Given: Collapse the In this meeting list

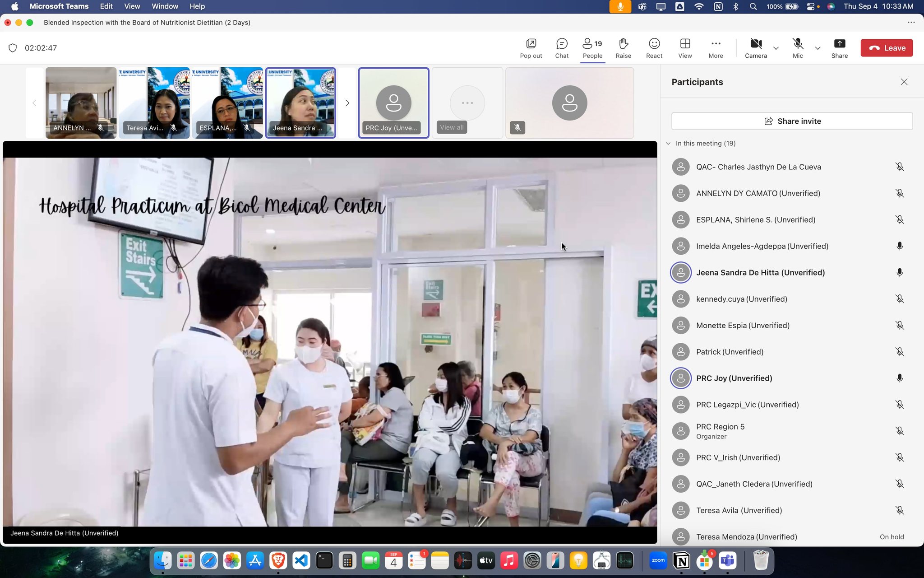Looking at the screenshot, I should [x=668, y=144].
